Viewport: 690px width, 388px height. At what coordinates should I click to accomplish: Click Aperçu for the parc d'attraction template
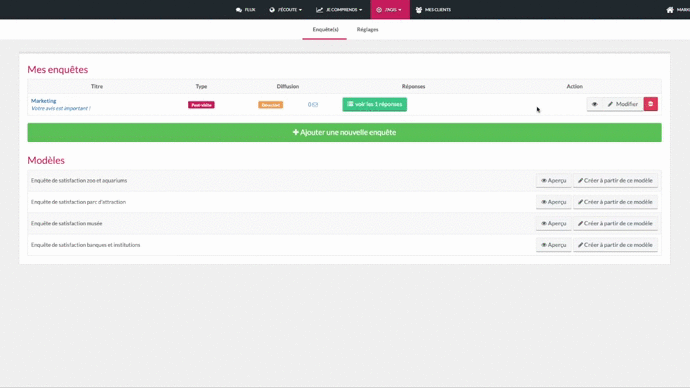[x=554, y=202]
